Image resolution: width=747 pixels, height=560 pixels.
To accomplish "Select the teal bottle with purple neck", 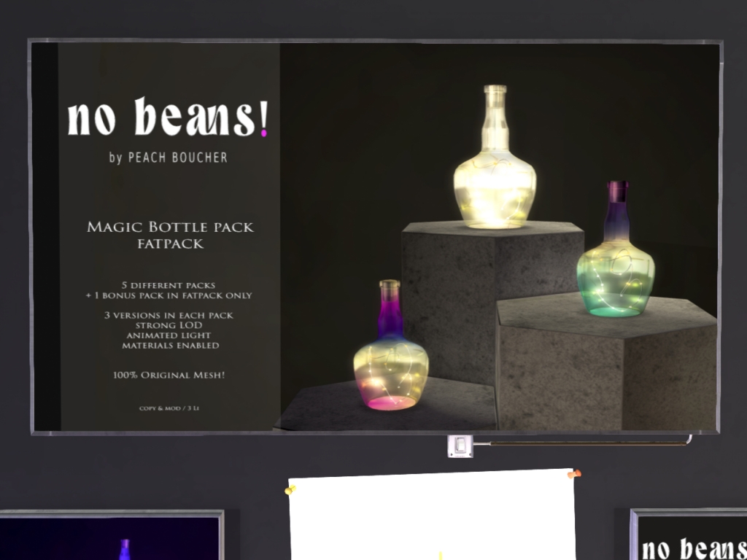I will 615,270.
